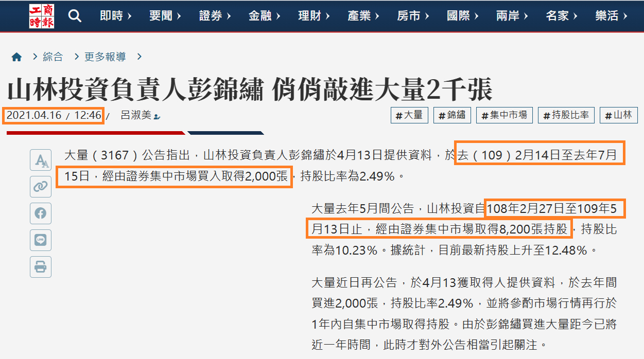The image size is (644, 359).
Task: Share article via LINE
Action: pos(41,240)
